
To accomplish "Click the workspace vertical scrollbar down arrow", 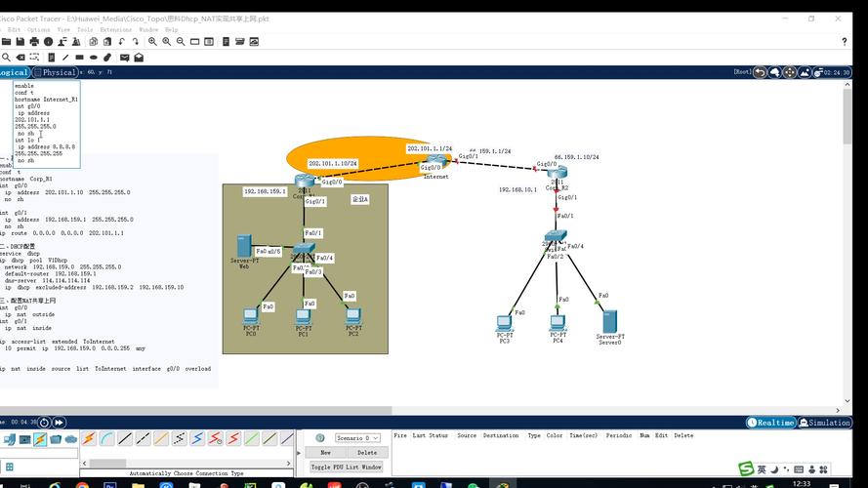I will click(847, 401).
